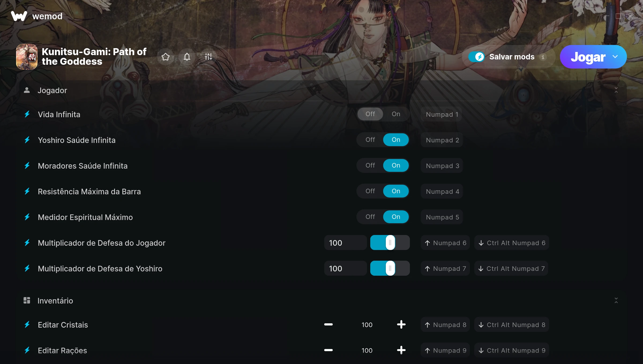Image resolution: width=643 pixels, height=364 pixels.
Task: Click the WeMod logo
Action: click(19, 16)
